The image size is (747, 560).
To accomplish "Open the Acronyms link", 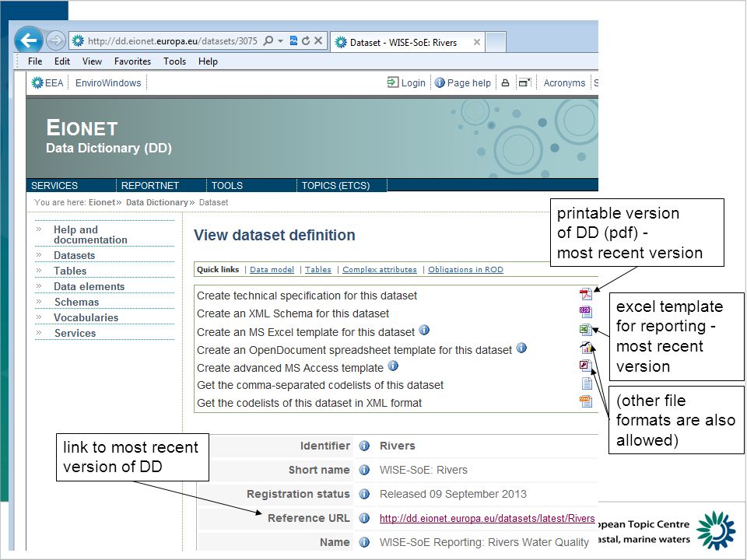I will point(564,83).
